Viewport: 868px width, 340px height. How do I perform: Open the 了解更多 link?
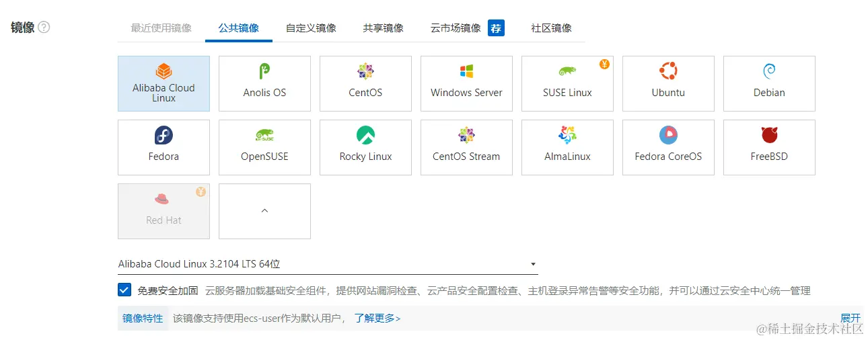point(377,318)
